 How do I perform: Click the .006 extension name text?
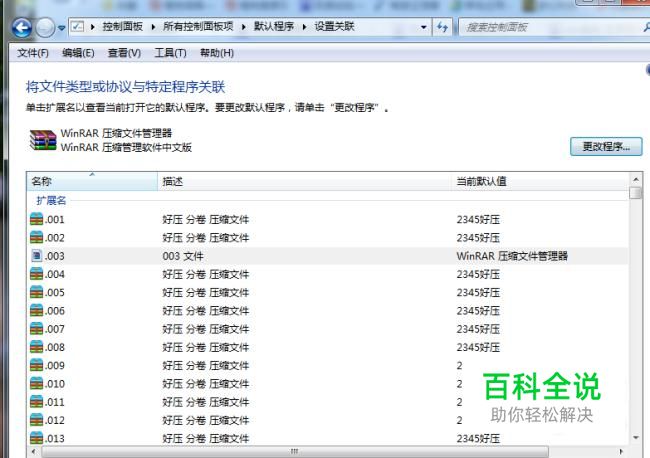[55, 311]
